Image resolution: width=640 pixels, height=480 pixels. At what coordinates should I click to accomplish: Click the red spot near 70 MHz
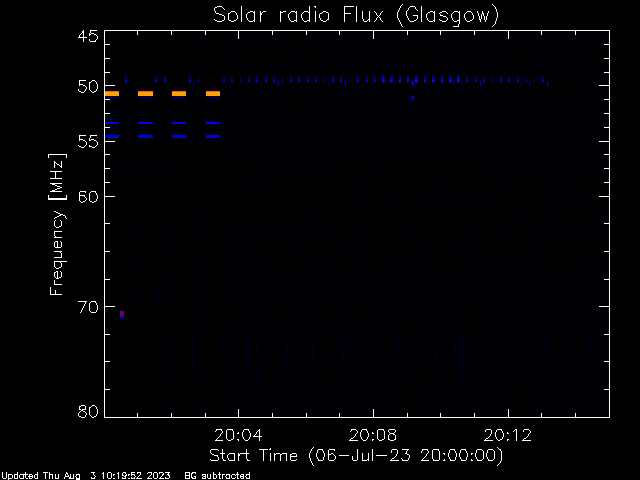pos(122,313)
